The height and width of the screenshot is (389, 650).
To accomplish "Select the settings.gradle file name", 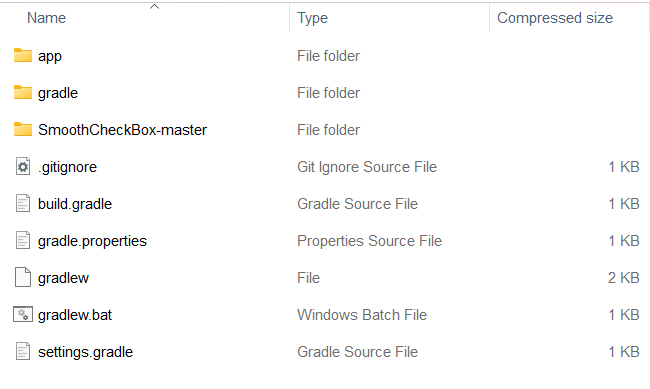I will (85, 352).
